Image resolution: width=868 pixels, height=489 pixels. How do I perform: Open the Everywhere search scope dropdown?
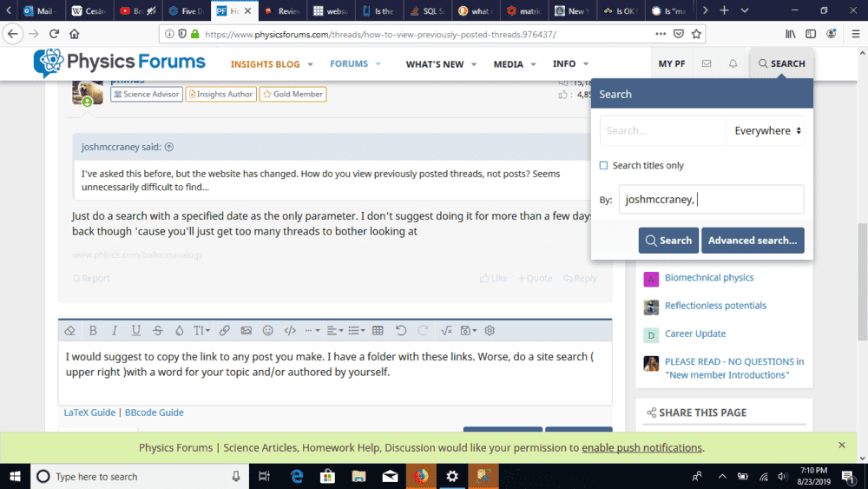tap(766, 131)
